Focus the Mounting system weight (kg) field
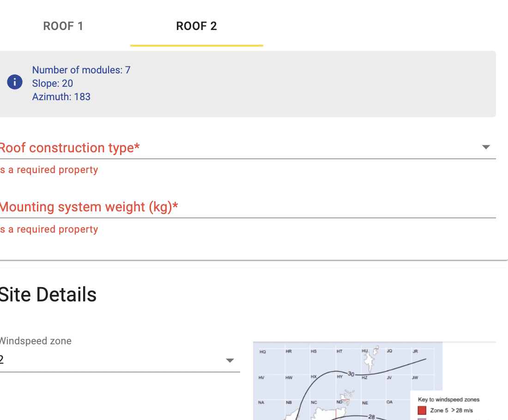The width and height of the screenshot is (508, 420). 248,207
